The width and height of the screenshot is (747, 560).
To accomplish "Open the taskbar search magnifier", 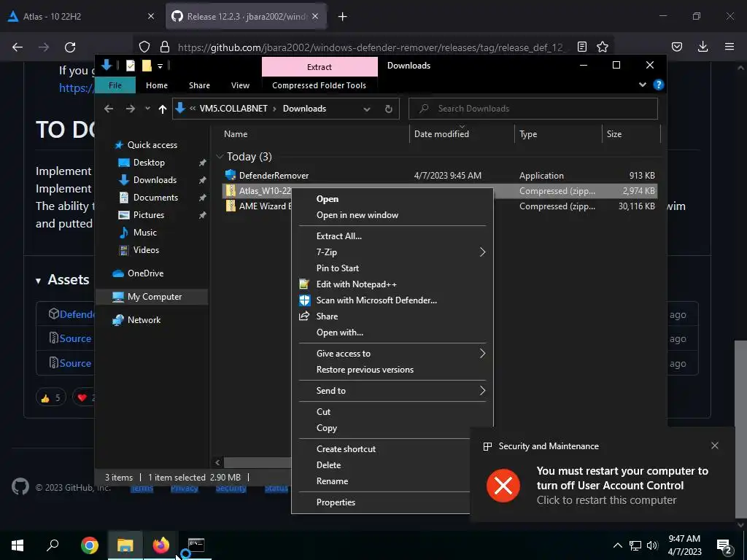I will pyautogui.click(x=53, y=545).
